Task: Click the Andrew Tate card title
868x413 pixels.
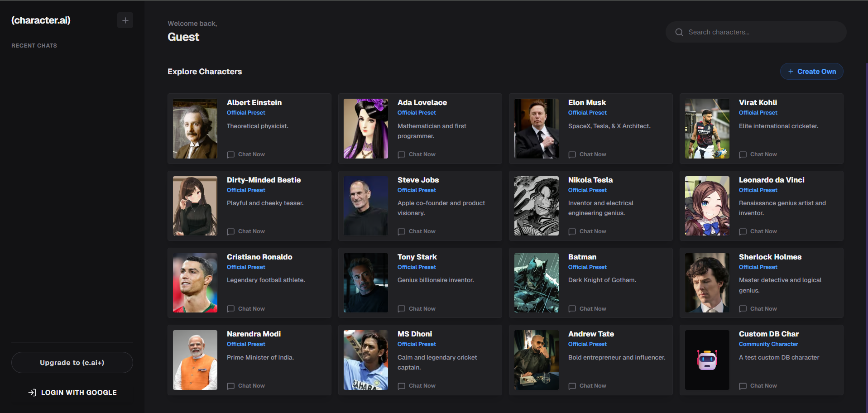Action: 591,334
